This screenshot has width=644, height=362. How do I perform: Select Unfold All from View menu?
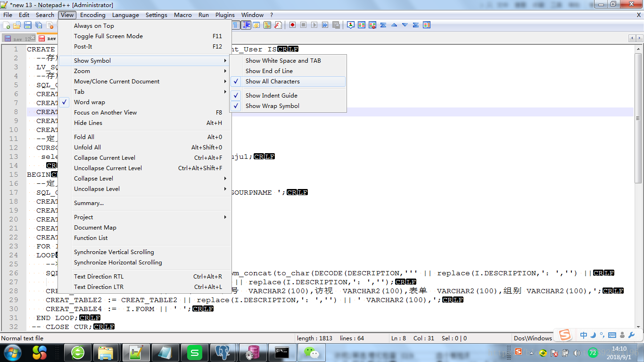pos(145,147)
